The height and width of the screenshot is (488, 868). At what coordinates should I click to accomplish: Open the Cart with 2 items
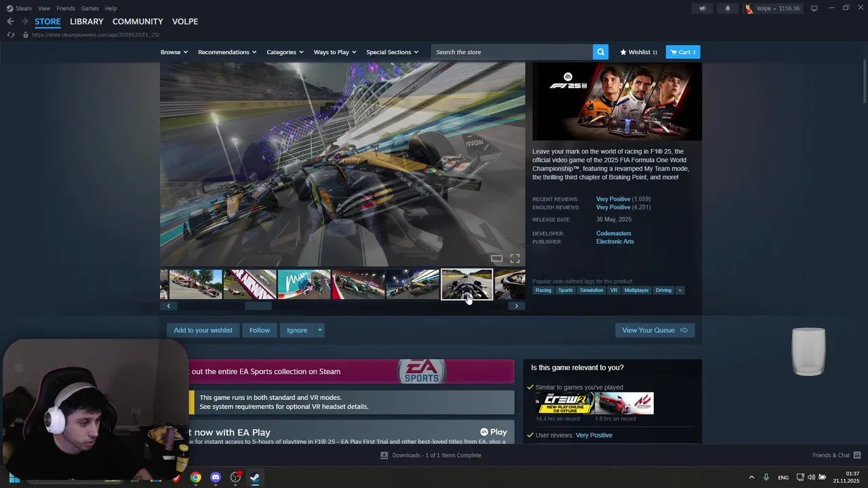[683, 52]
